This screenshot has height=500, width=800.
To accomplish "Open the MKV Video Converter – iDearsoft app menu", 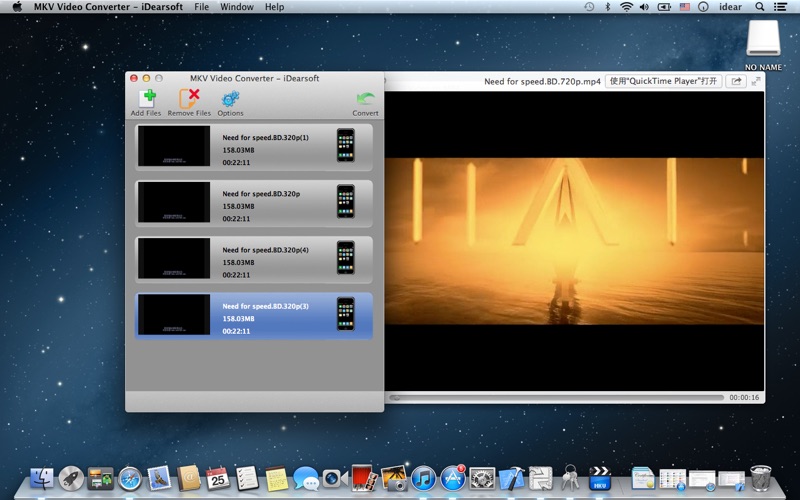I will [108, 7].
